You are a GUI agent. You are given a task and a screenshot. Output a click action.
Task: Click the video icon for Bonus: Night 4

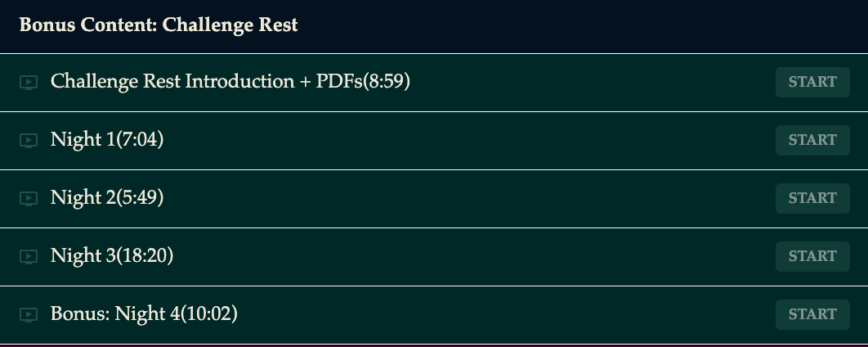coord(29,315)
